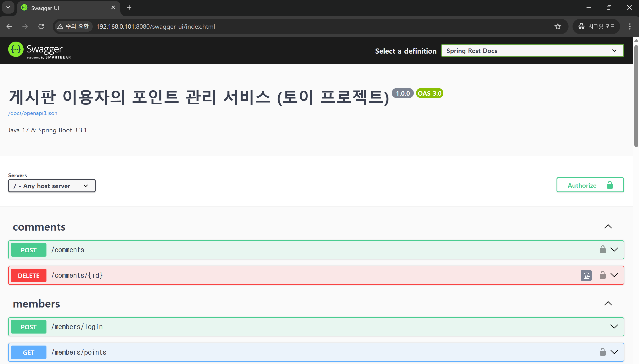Click the incognito mode indicator

(x=596, y=26)
